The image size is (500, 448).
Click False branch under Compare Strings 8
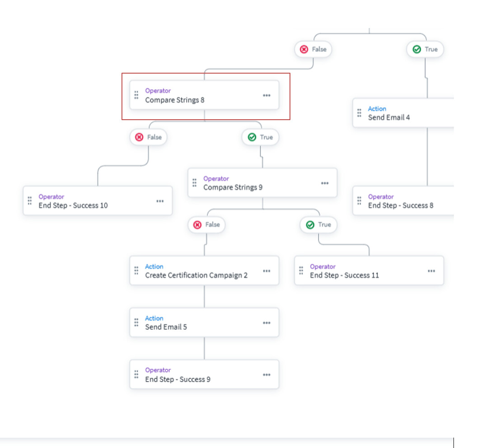click(148, 137)
